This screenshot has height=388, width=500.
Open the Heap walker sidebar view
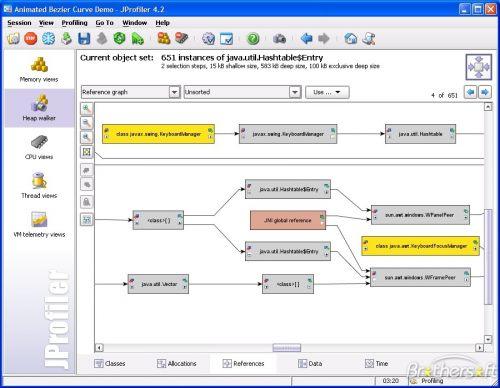pos(39,108)
